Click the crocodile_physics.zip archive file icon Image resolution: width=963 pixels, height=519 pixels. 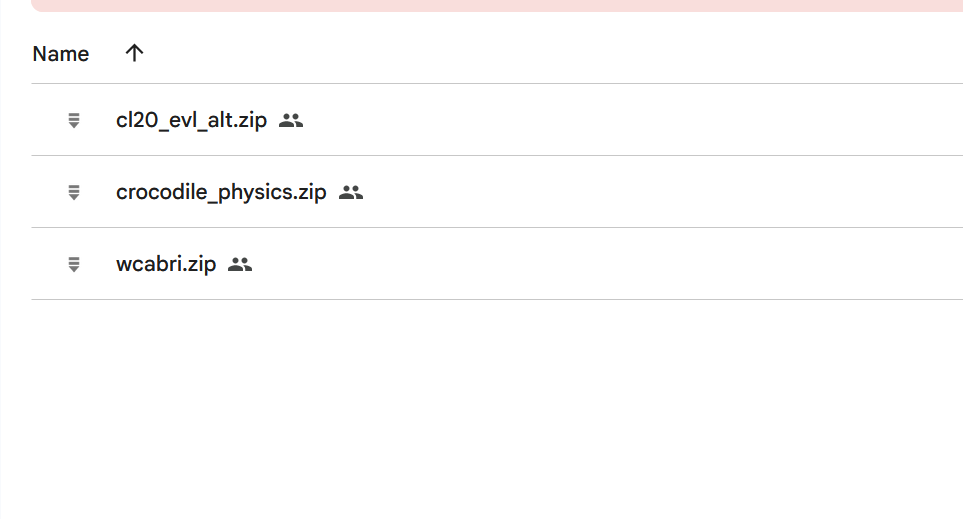[x=73, y=193]
